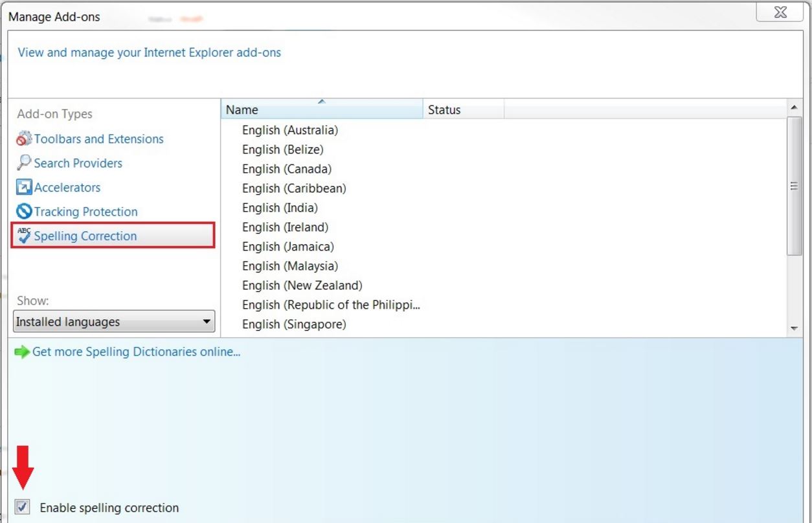This screenshot has height=523, width=812.
Task: Select English (Republic of the Philippines)
Action: click(x=332, y=305)
